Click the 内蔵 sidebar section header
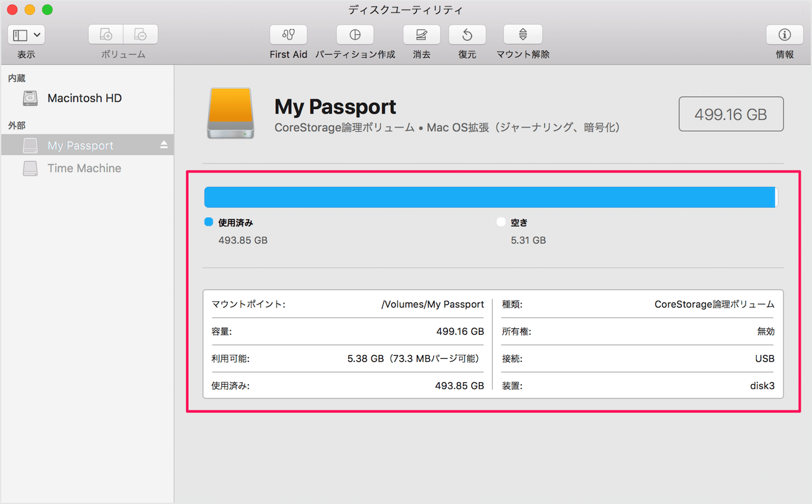Viewport: 812px width, 504px height. 16,78
